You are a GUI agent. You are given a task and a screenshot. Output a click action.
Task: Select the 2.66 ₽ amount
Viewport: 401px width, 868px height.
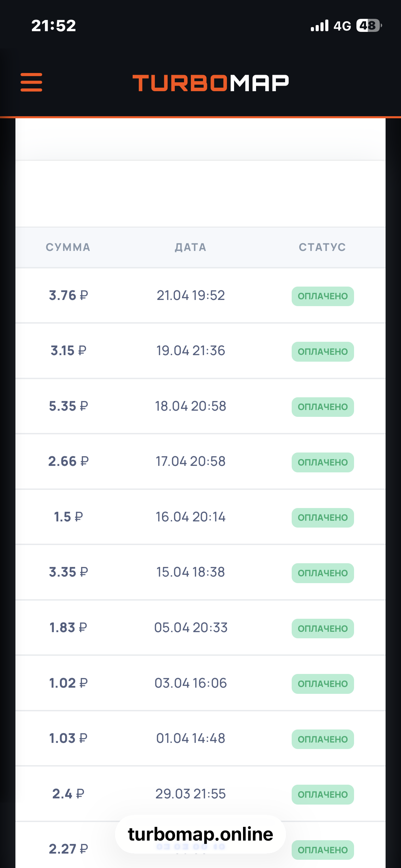68,461
